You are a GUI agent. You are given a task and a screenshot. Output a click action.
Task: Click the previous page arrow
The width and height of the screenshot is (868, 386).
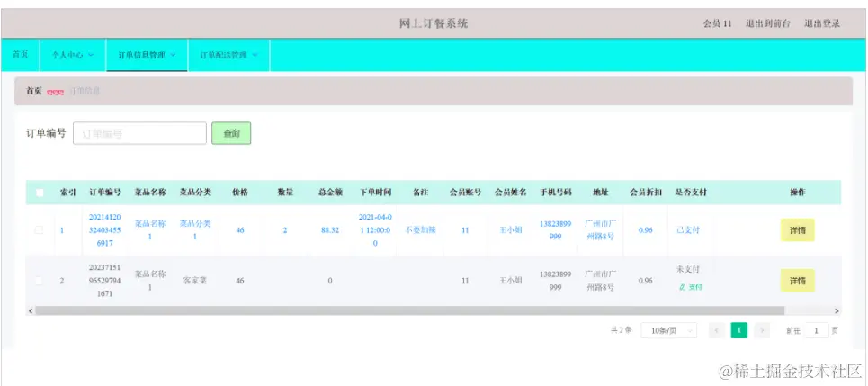click(716, 330)
